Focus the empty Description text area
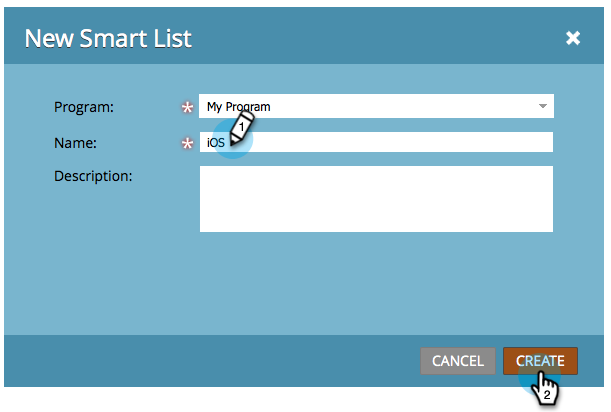611x412 pixels. 376,199
